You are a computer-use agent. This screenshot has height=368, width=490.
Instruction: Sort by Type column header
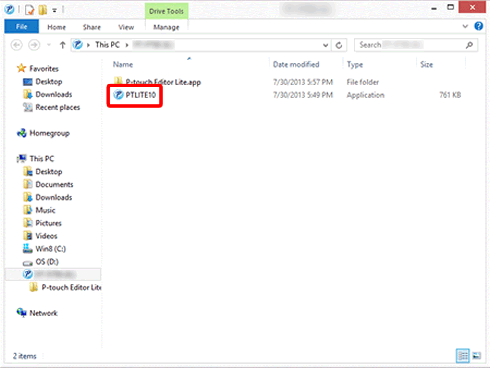[x=355, y=64]
